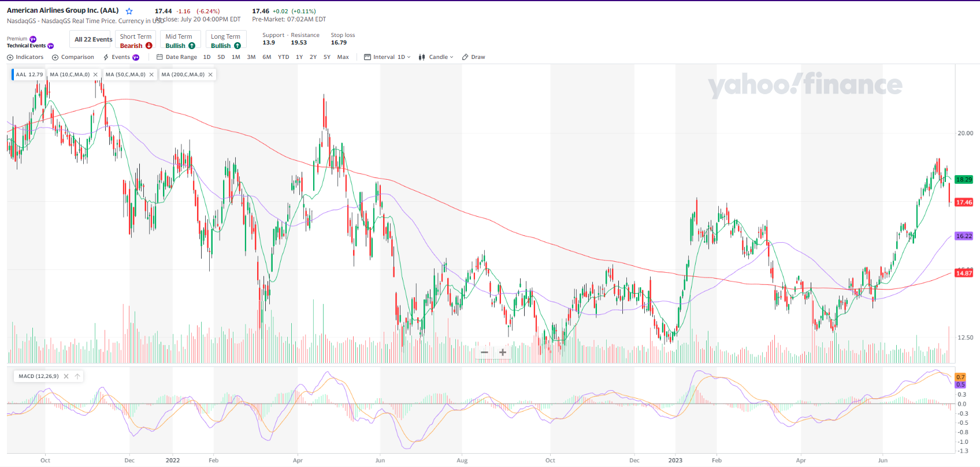This screenshot has height=467, width=980.
Task: Add AAL to watchlist with star icon
Action: pos(129,11)
